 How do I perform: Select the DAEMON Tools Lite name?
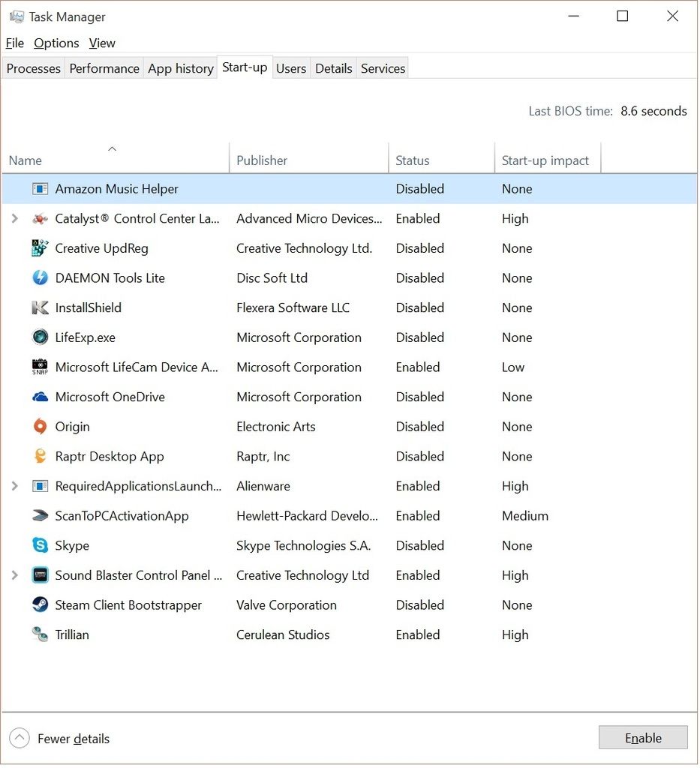click(x=110, y=278)
